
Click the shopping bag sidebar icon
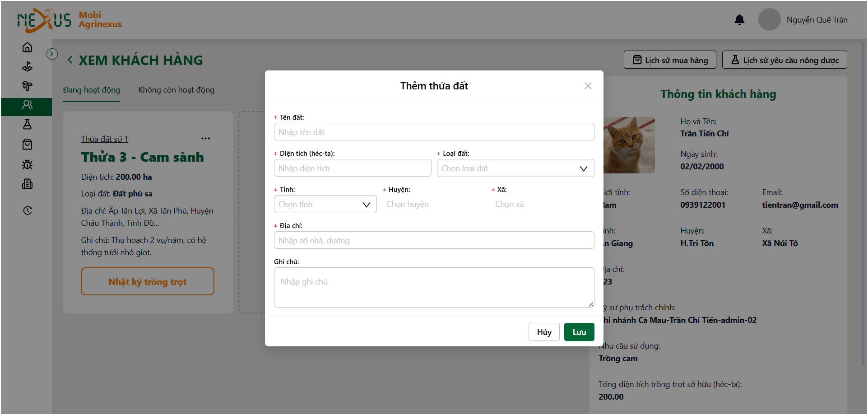27,145
